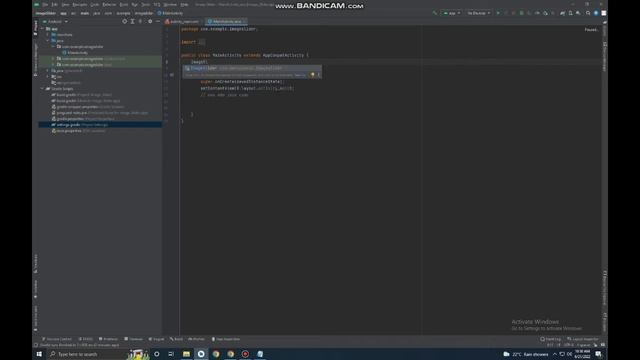The image size is (640, 360).
Task: Open Project panel gear options
Action: (x=150, y=21)
